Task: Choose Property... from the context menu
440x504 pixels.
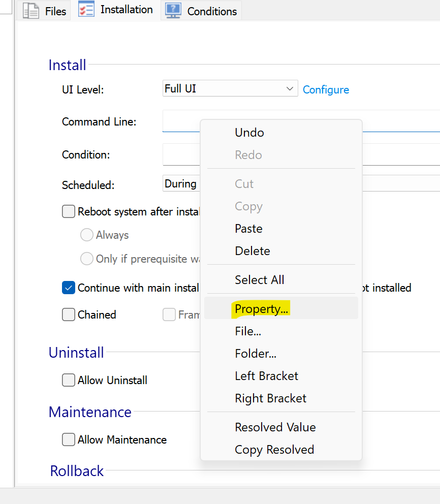Action: click(x=261, y=309)
